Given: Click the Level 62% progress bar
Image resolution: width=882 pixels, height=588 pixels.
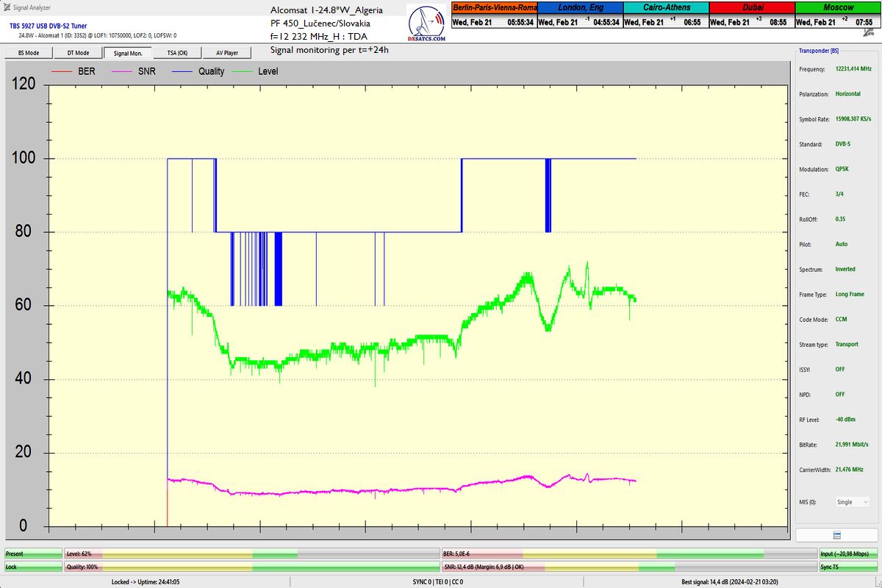Looking at the screenshot, I should click(251, 553).
